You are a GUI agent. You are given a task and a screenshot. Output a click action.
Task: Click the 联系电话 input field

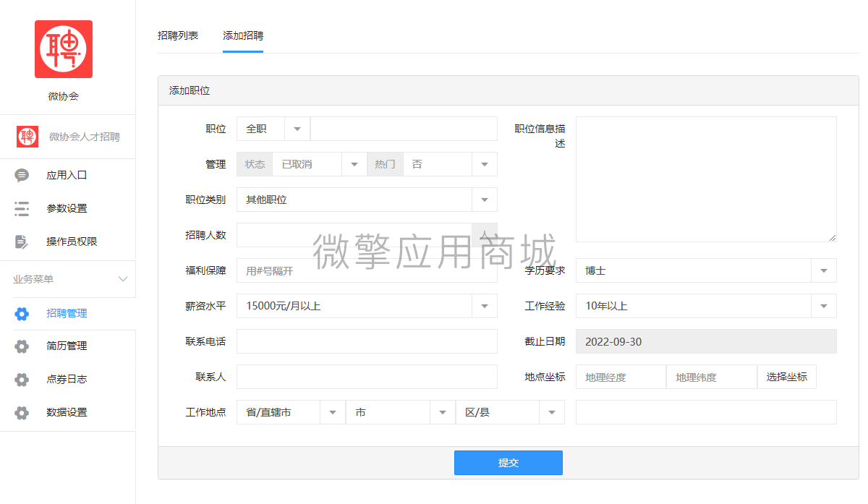[x=367, y=341]
